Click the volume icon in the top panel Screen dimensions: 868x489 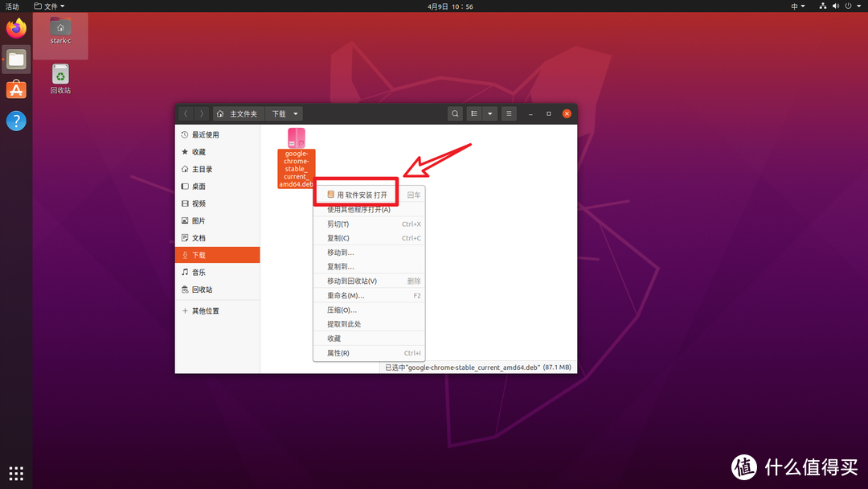click(x=834, y=6)
